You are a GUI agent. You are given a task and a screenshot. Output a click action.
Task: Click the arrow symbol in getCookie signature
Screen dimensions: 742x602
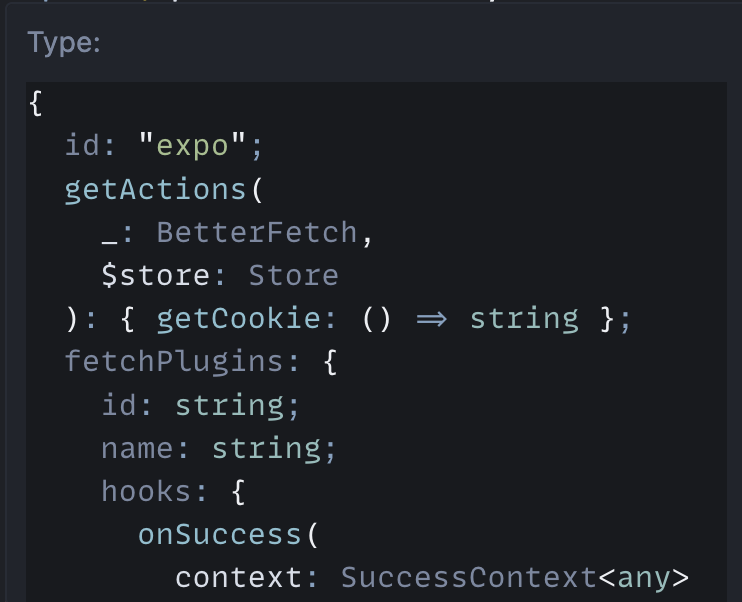[x=431, y=319]
